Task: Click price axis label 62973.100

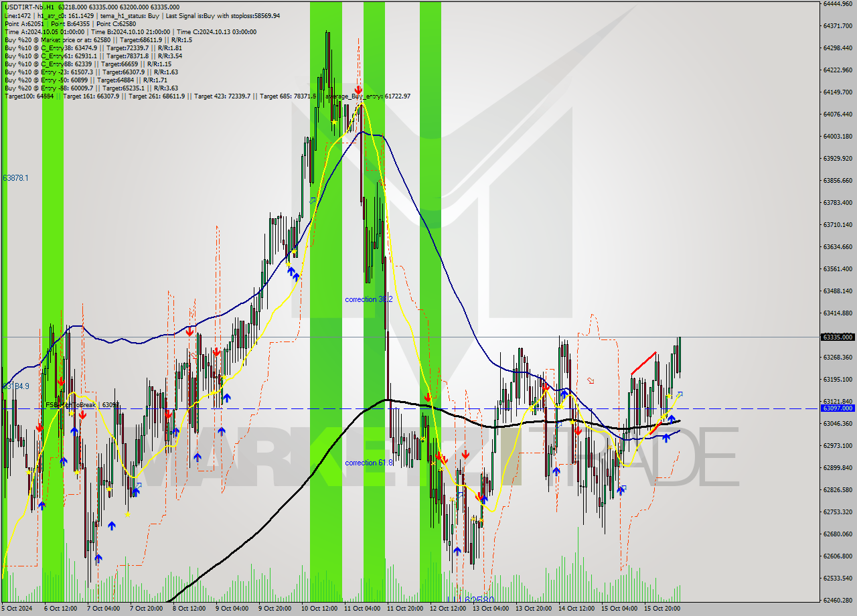Action: (x=838, y=445)
